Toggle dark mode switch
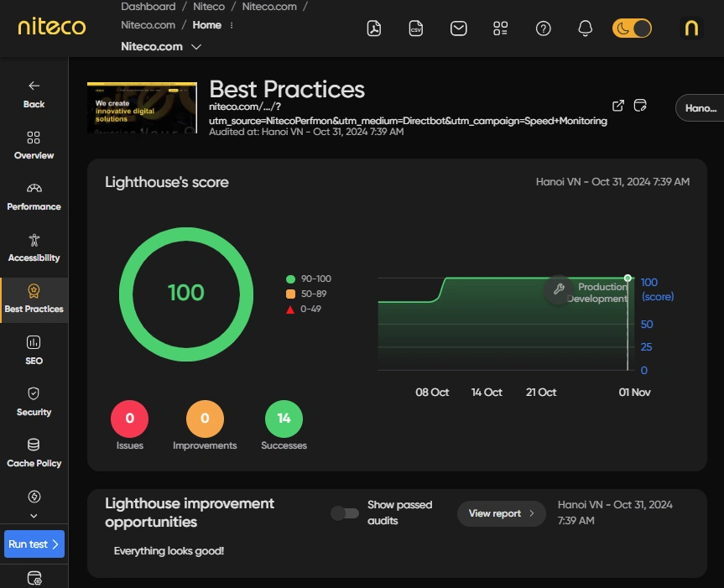The image size is (724, 588). [x=632, y=29]
